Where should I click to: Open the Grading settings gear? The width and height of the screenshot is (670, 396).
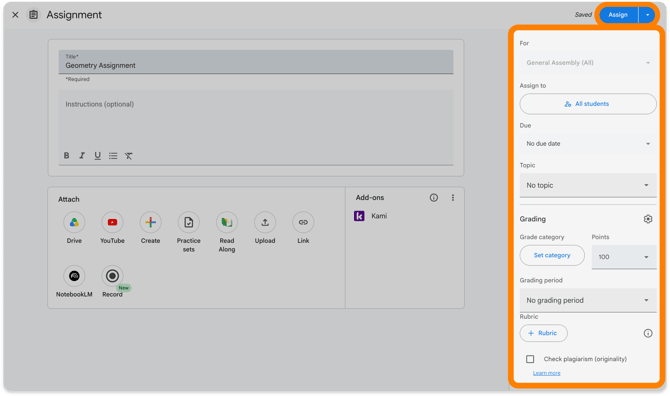pos(648,219)
